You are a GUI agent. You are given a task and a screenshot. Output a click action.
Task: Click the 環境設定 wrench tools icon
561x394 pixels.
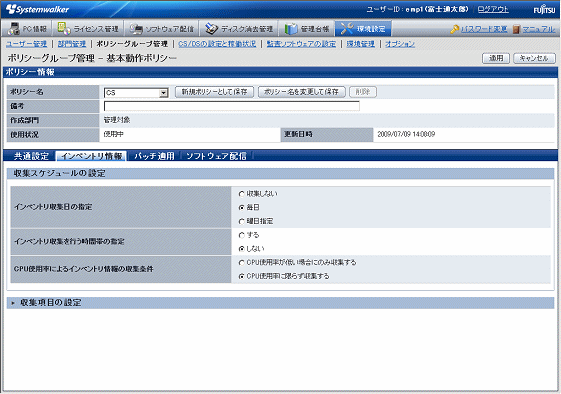click(x=347, y=29)
